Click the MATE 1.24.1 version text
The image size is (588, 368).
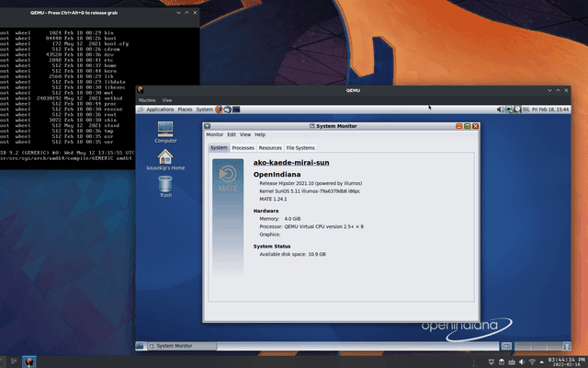(273, 199)
